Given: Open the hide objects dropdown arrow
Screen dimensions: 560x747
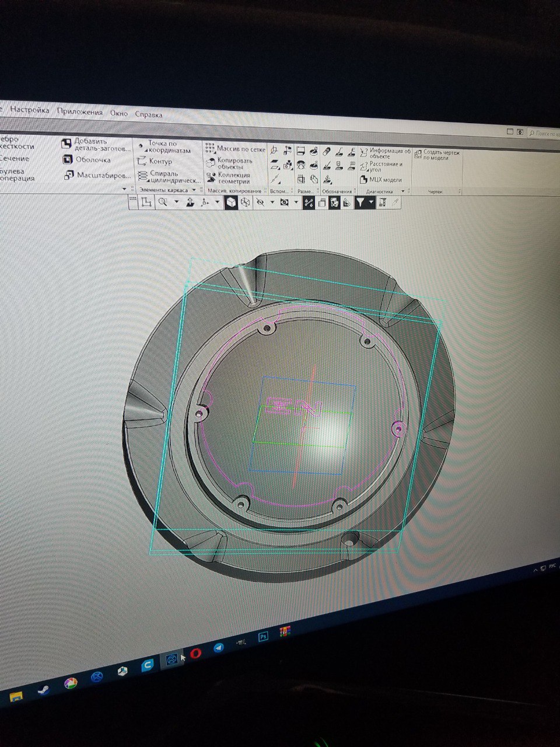Looking at the screenshot, I should coord(272,203).
